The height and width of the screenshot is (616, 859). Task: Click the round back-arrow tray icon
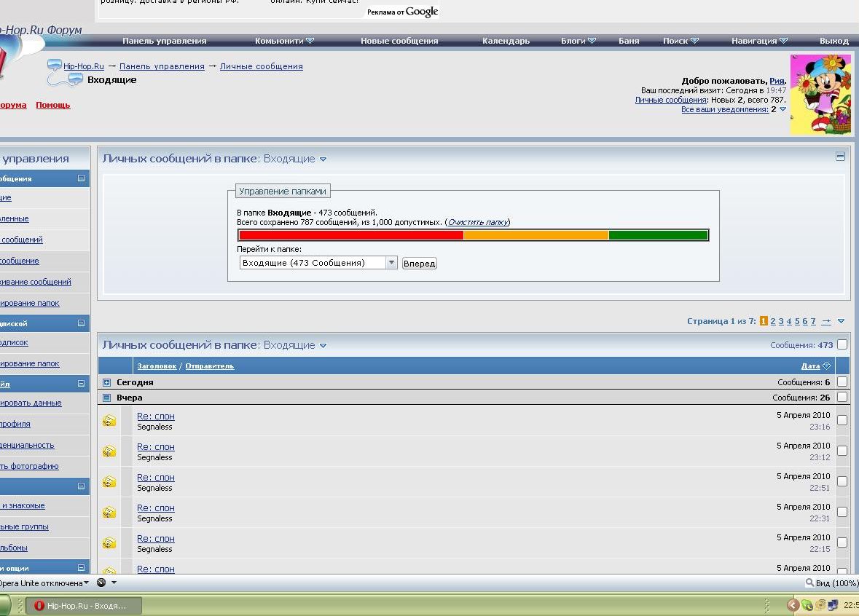(x=793, y=605)
